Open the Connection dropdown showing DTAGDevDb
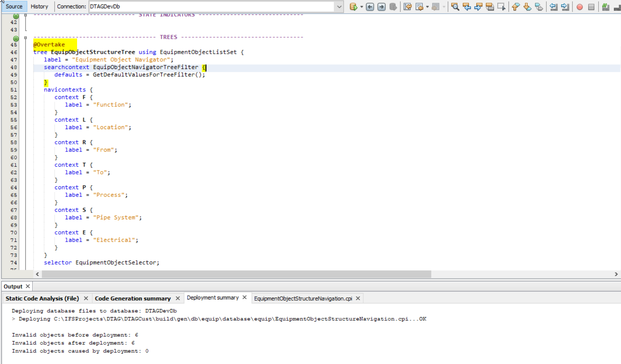The height and width of the screenshot is (364, 621). coord(338,6)
